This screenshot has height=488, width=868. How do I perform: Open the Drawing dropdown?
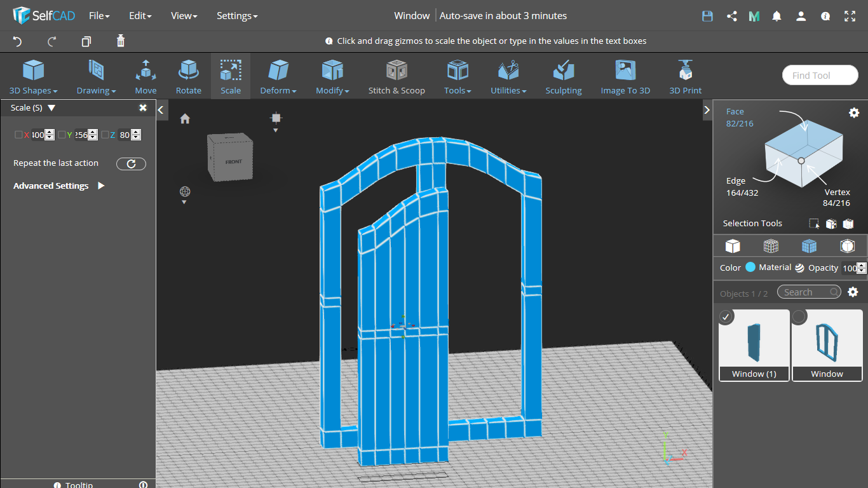click(x=96, y=77)
